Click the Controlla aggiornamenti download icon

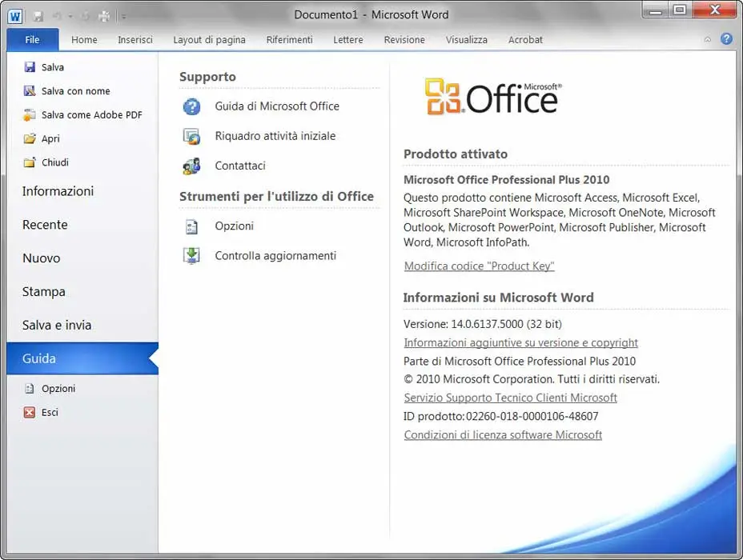pyautogui.click(x=192, y=256)
